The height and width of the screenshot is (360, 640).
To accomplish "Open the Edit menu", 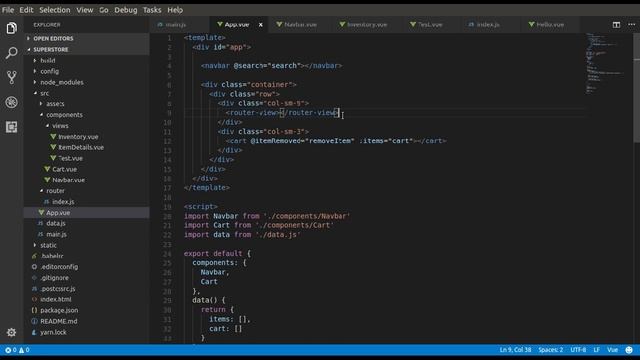I will tap(26, 10).
